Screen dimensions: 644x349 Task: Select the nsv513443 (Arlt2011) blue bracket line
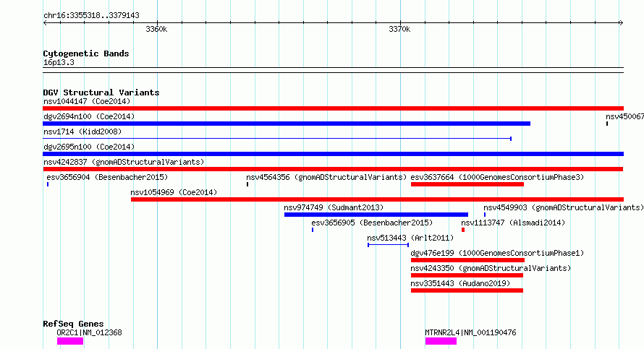pyautogui.click(x=388, y=245)
